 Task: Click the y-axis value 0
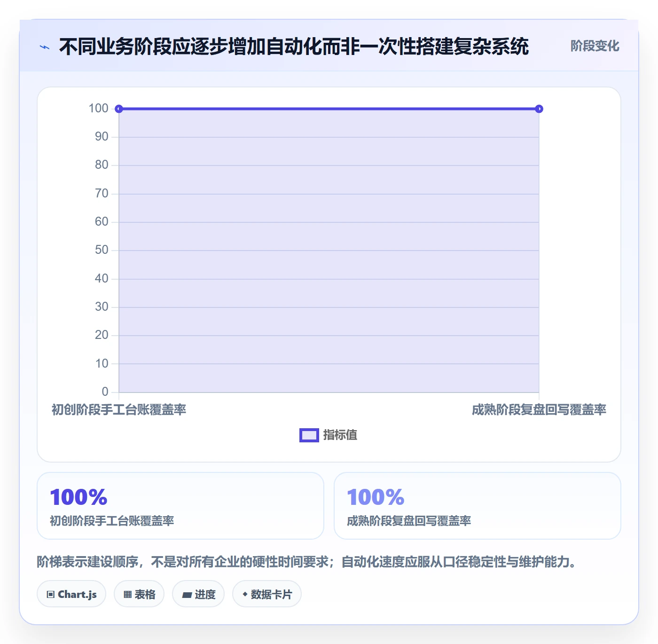[x=105, y=392]
